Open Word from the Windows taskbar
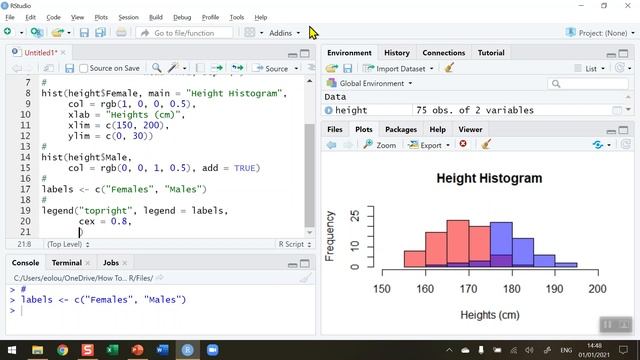Screen dimensions: 640x360 click(162, 350)
